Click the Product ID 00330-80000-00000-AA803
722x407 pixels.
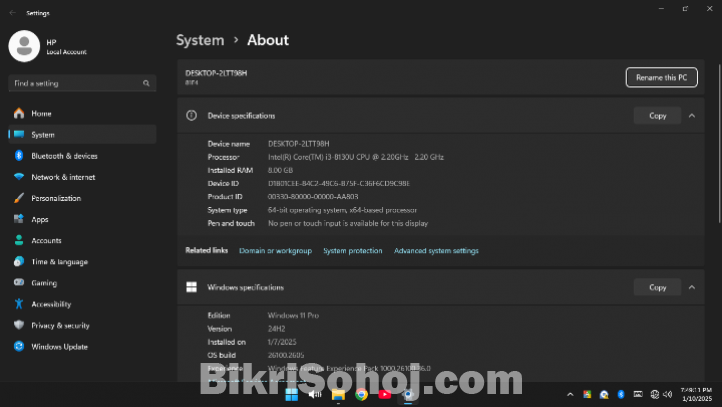tap(313, 197)
